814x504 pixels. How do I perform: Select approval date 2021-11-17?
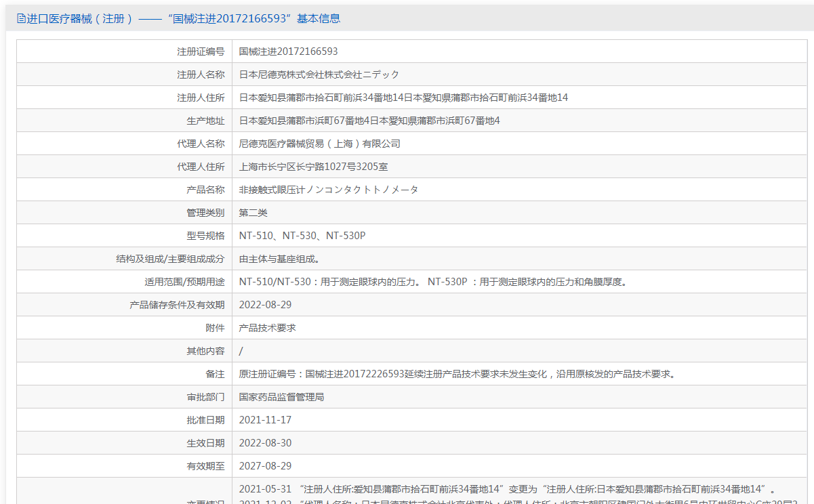coord(265,420)
